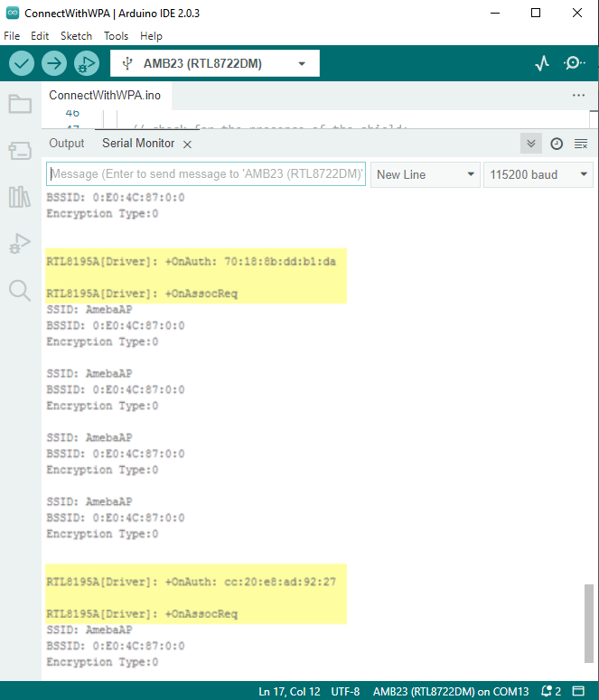Expand the AMB23 (RTL8722DM) board selector
This screenshot has width=599, height=700.
pyautogui.click(x=215, y=63)
